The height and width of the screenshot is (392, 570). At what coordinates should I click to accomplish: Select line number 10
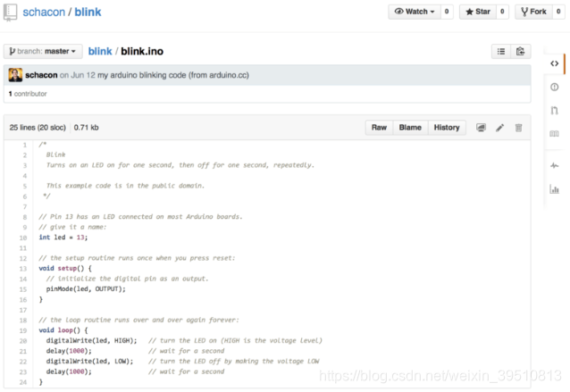point(23,238)
